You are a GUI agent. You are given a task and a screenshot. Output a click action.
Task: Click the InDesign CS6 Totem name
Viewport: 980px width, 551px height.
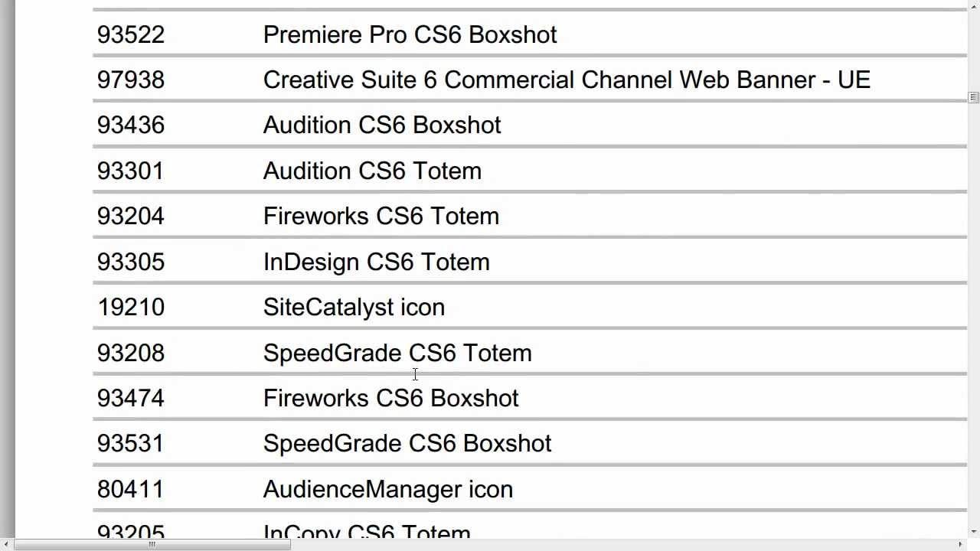point(376,262)
